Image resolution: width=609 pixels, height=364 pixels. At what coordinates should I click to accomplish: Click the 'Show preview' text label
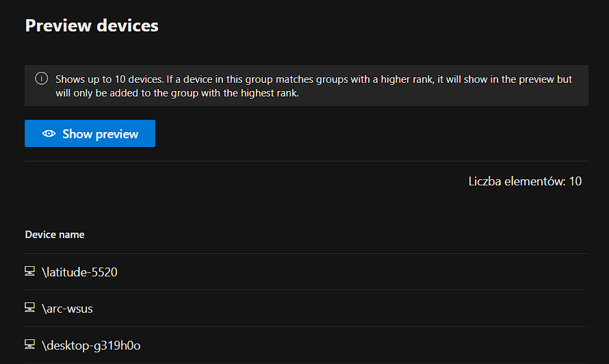(x=101, y=134)
